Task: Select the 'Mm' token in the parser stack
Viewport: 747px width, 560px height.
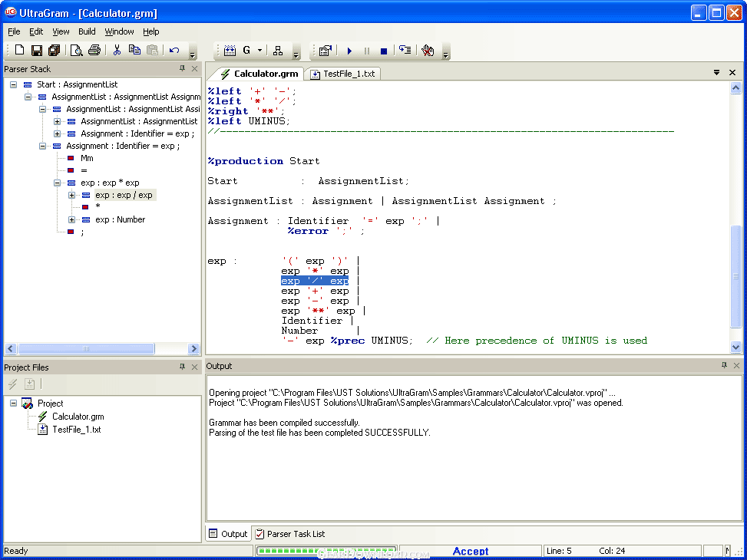Action: [87, 158]
